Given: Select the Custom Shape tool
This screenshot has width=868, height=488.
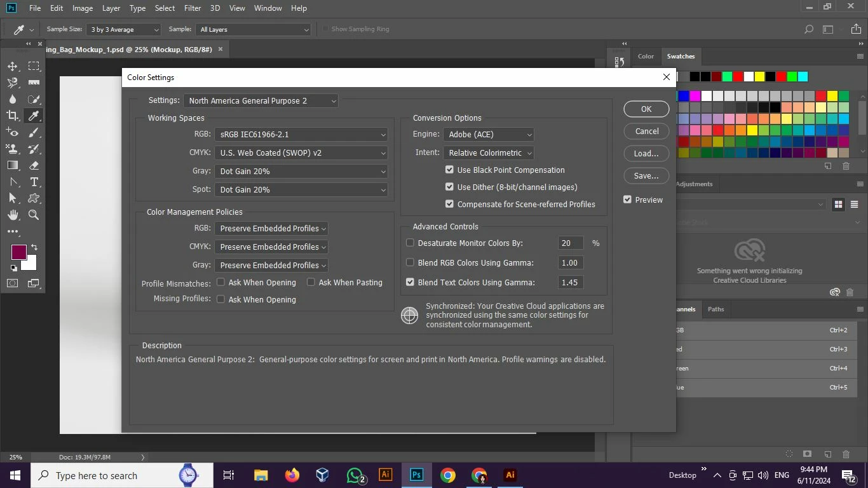Looking at the screenshot, I should pos(34,198).
